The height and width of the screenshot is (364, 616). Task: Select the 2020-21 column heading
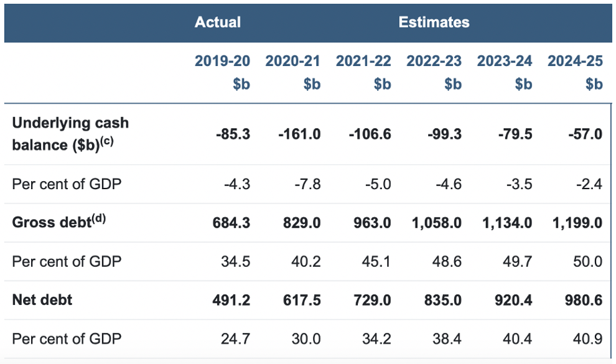tap(292, 61)
